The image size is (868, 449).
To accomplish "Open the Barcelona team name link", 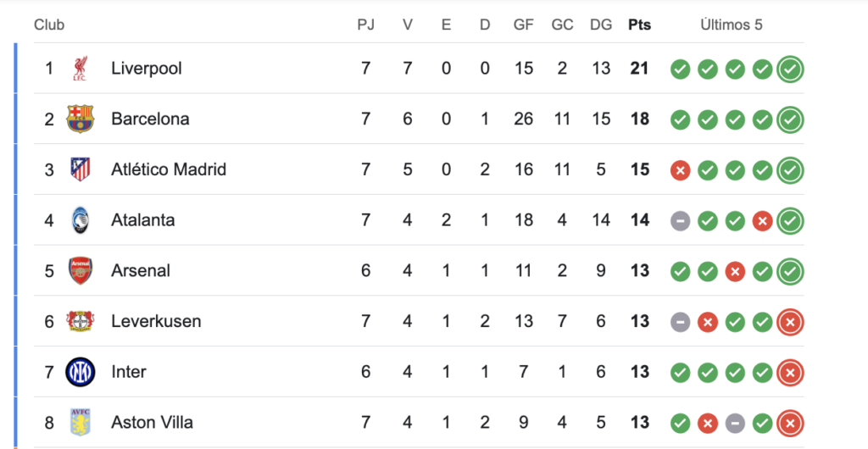I will pos(150,119).
